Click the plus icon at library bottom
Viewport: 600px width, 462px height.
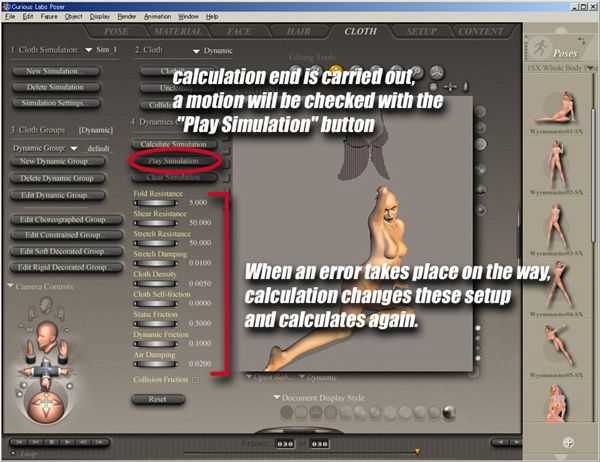coord(568,443)
